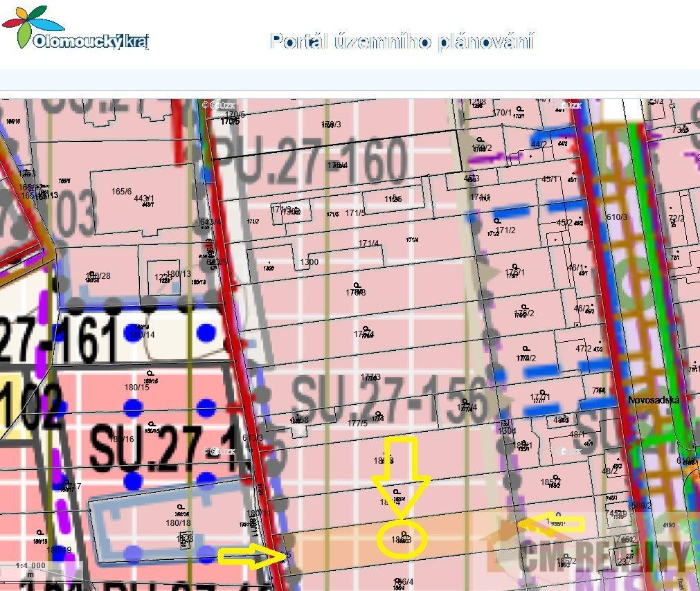The height and width of the screenshot is (591, 700).
Task: Pick parcel label 180/15
Action: (136, 387)
